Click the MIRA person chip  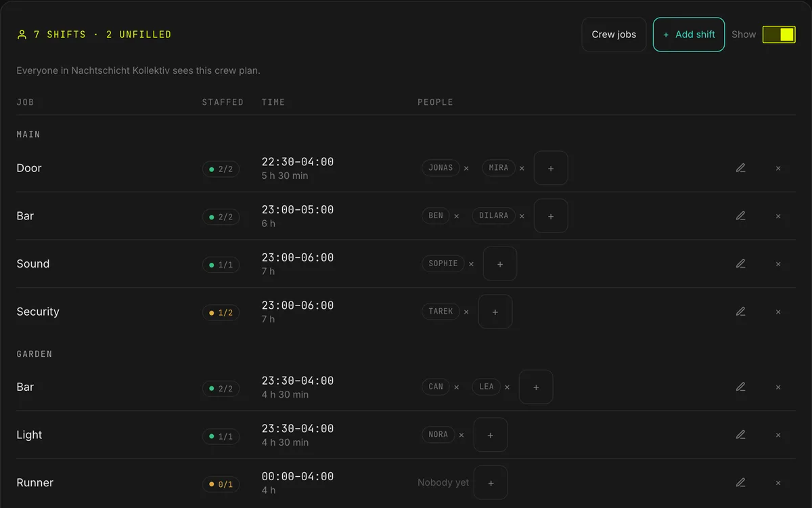click(499, 168)
